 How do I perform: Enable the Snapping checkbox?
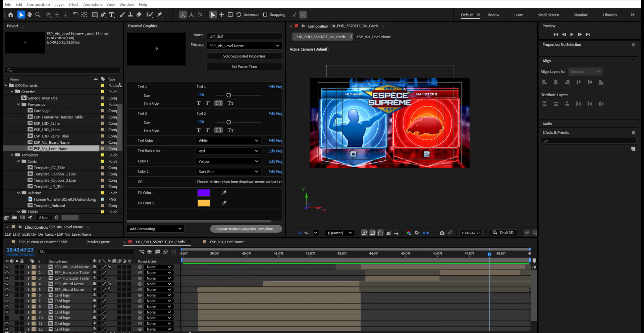(265, 14)
